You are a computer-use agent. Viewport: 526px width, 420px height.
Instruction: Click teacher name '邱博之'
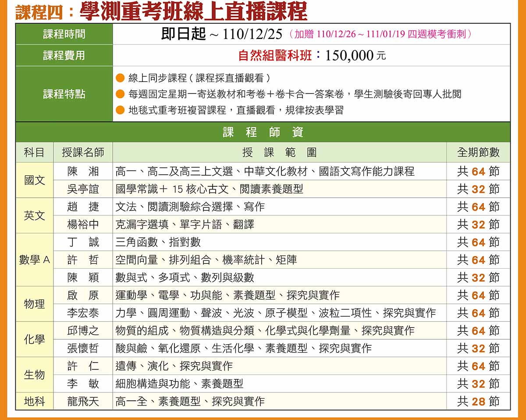(x=83, y=331)
